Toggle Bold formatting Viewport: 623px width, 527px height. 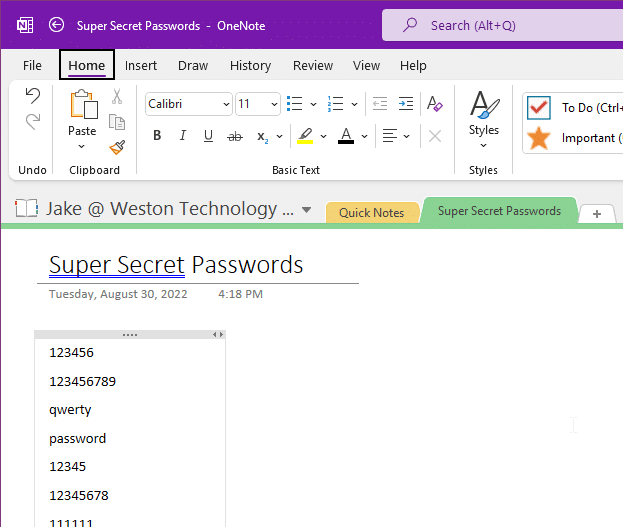pos(157,136)
